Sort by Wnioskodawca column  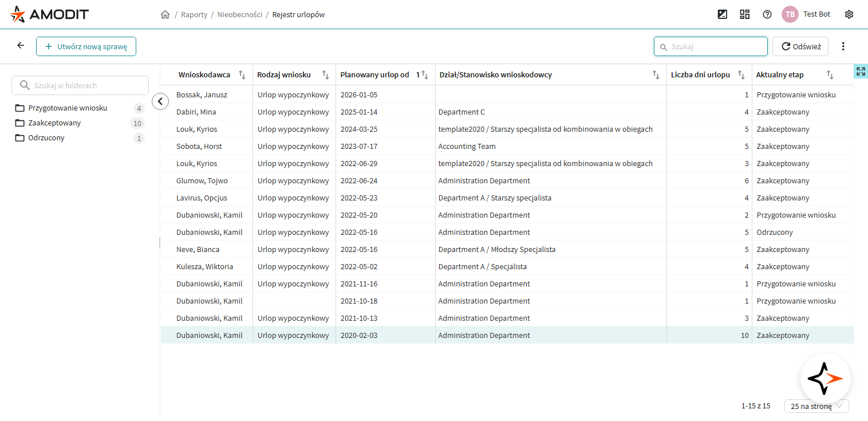(242, 74)
